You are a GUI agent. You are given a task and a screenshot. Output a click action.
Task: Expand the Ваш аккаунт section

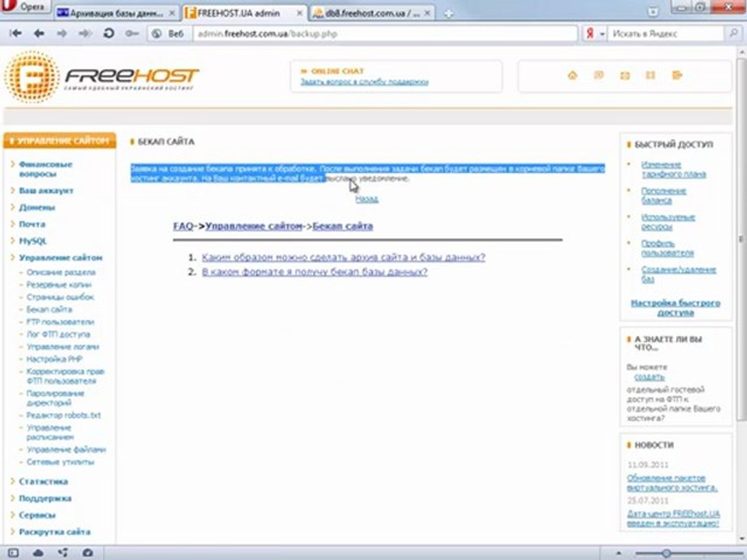click(x=46, y=191)
